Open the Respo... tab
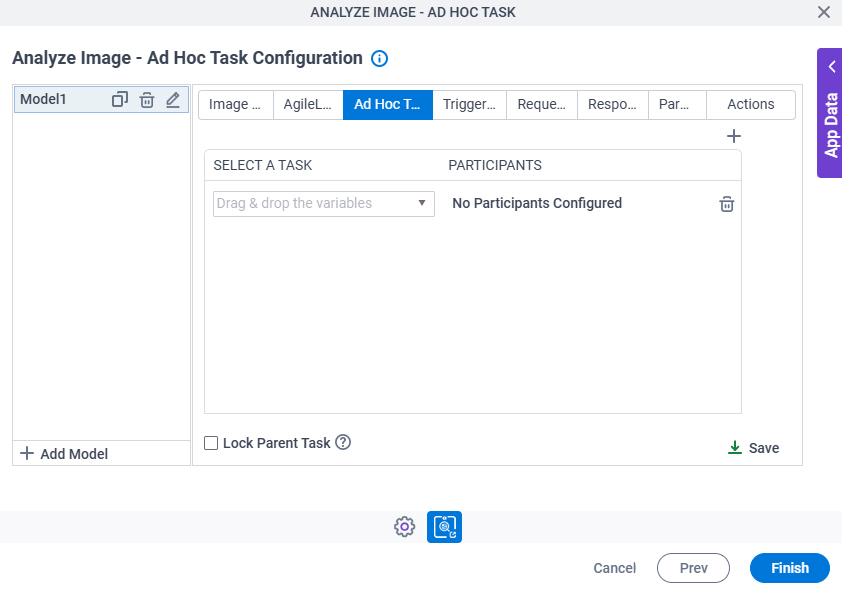 (x=613, y=105)
